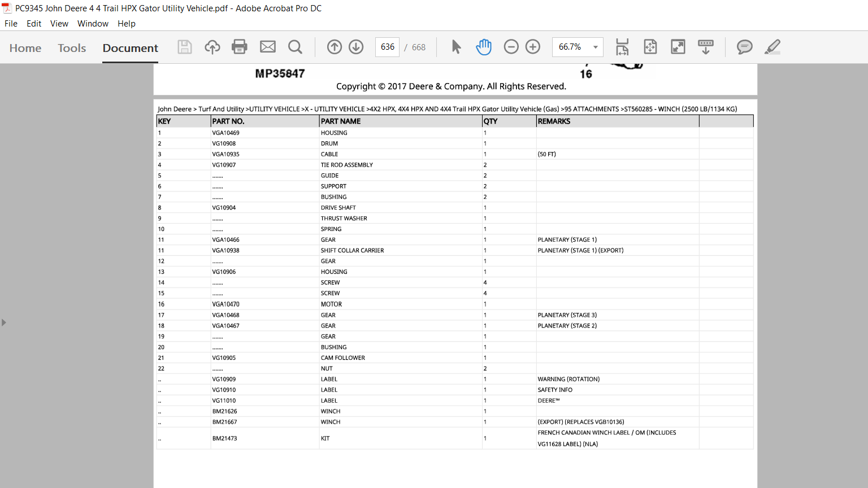The height and width of the screenshot is (488, 868).
Task: Enter full screen mode icon
Action: (x=678, y=47)
